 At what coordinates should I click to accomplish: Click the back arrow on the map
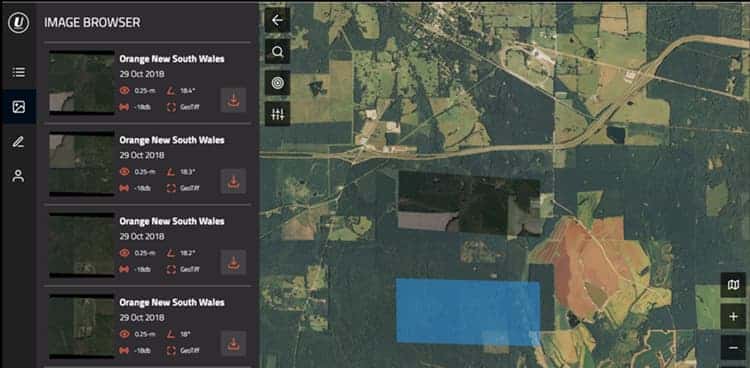[277, 20]
